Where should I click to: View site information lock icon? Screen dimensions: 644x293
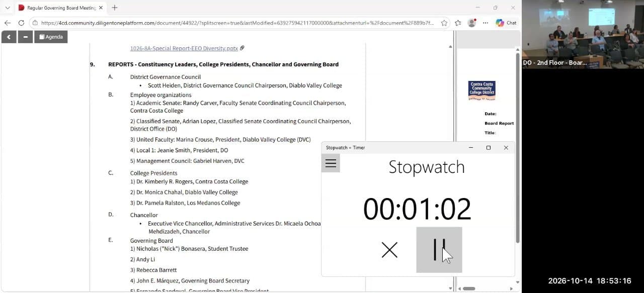35,23
